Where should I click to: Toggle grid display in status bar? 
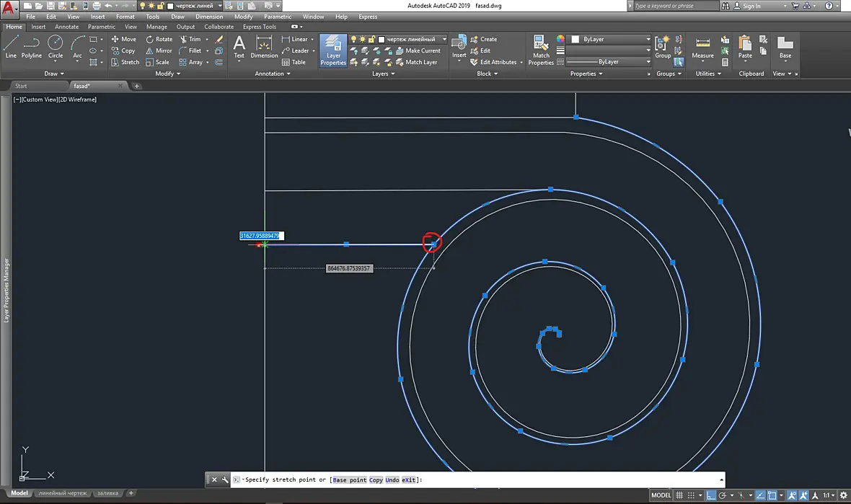(x=679, y=495)
